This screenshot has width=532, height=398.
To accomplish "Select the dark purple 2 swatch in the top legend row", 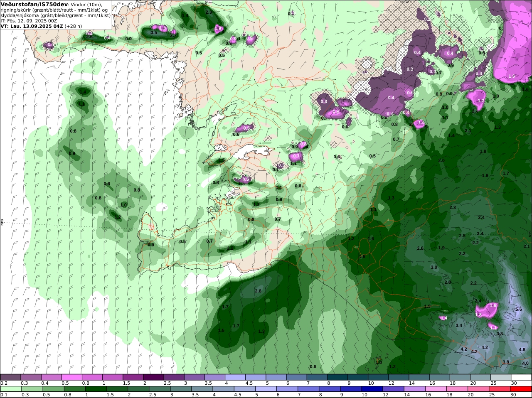I will [x=153, y=377].
